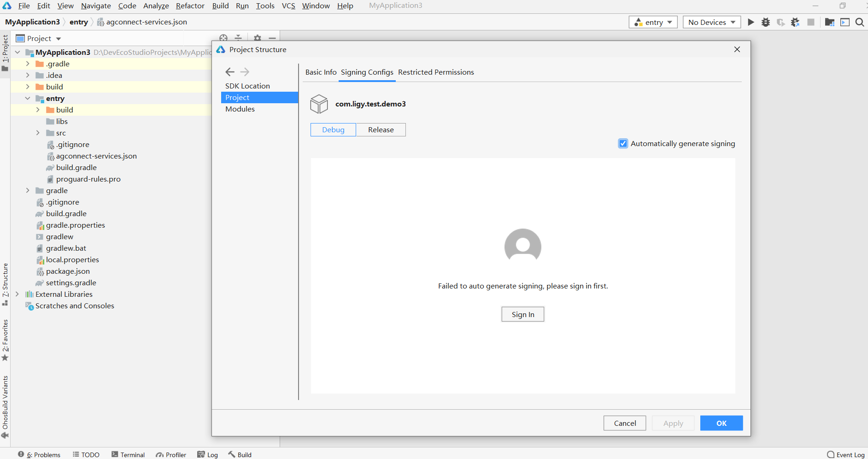Select agconnect-services.json in project tree
Viewport: 868px width, 459px height.
point(96,156)
